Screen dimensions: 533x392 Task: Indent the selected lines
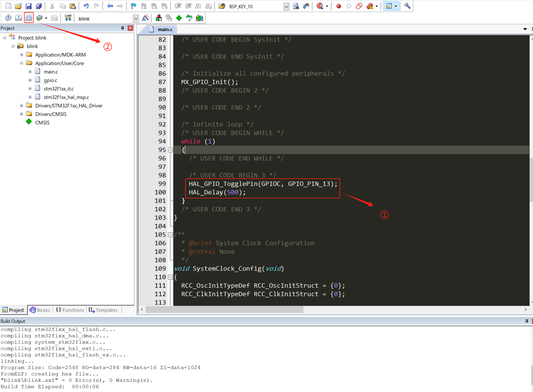[178, 6]
